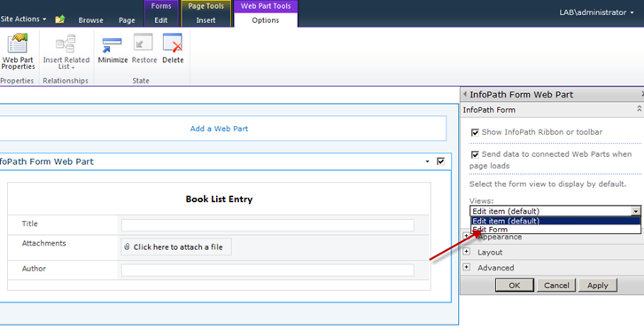Screen dimensions: 644x329
Task: Open the web part menu arrow
Action: (x=428, y=161)
